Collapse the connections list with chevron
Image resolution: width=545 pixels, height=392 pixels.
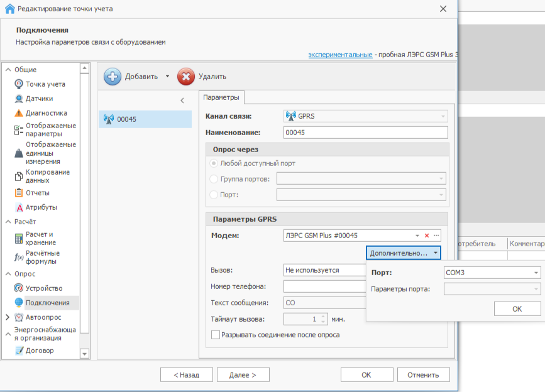182,101
